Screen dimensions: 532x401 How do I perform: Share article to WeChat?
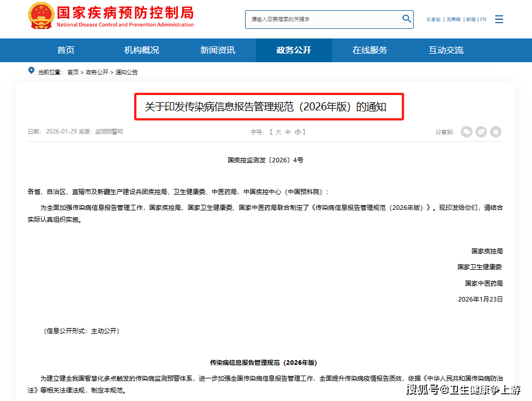tap(466, 132)
